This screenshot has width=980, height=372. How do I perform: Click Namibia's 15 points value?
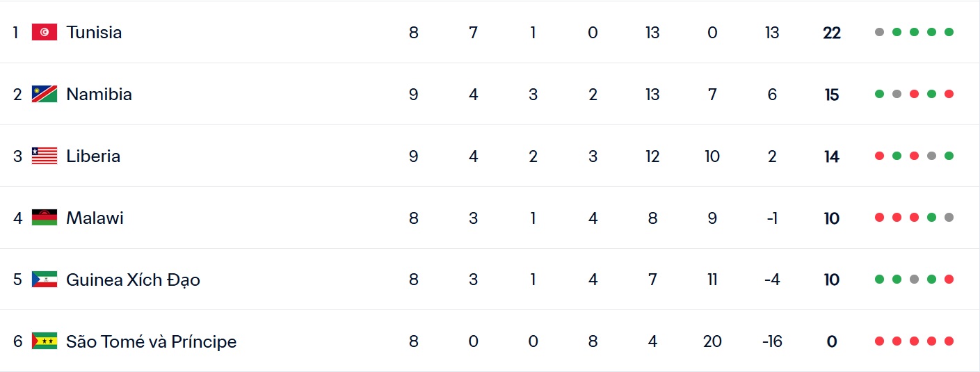point(832,95)
